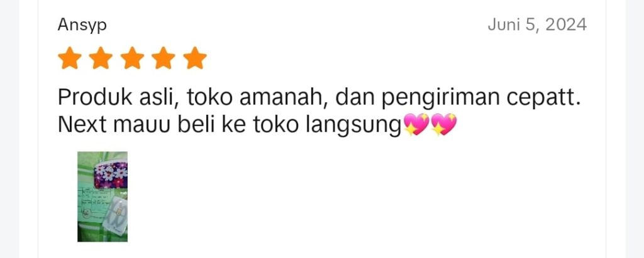Click the word 'langsung' in review
644x258 pixels.
coord(353,126)
